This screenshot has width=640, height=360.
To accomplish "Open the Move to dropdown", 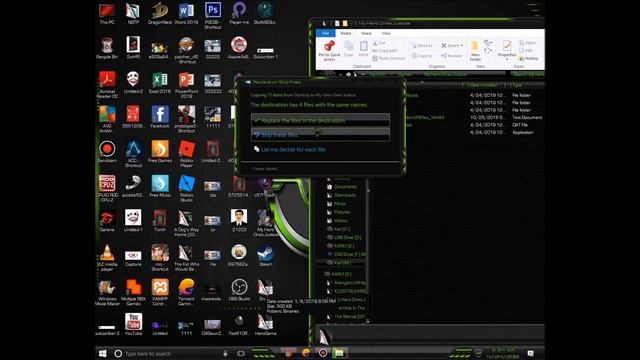I will [423, 46].
